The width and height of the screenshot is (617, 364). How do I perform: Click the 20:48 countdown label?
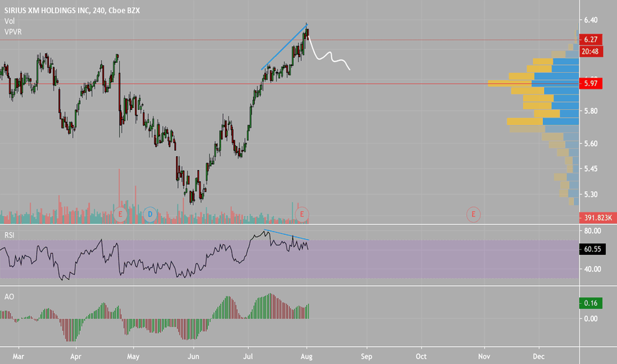click(591, 52)
